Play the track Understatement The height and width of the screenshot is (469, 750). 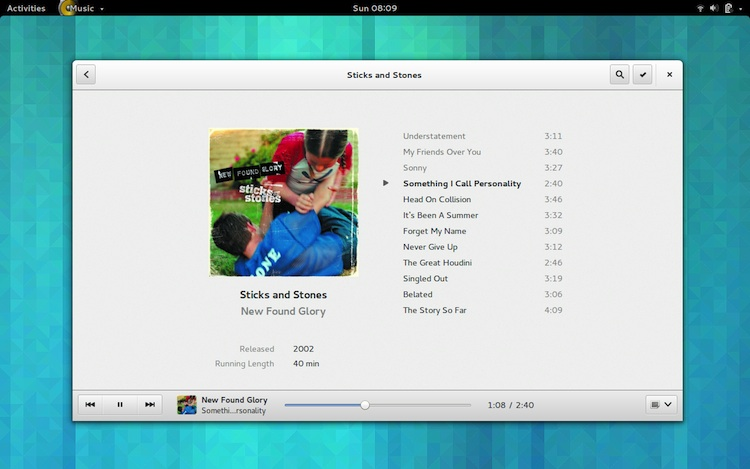(434, 136)
